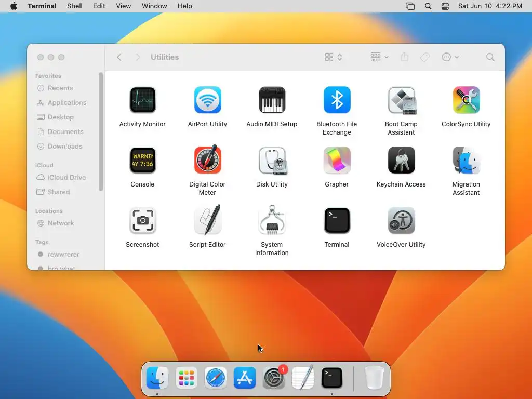Image resolution: width=532 pixels, height=399 pixels.
Task: Click the Finder window search icon
Action: click(490, 57)
